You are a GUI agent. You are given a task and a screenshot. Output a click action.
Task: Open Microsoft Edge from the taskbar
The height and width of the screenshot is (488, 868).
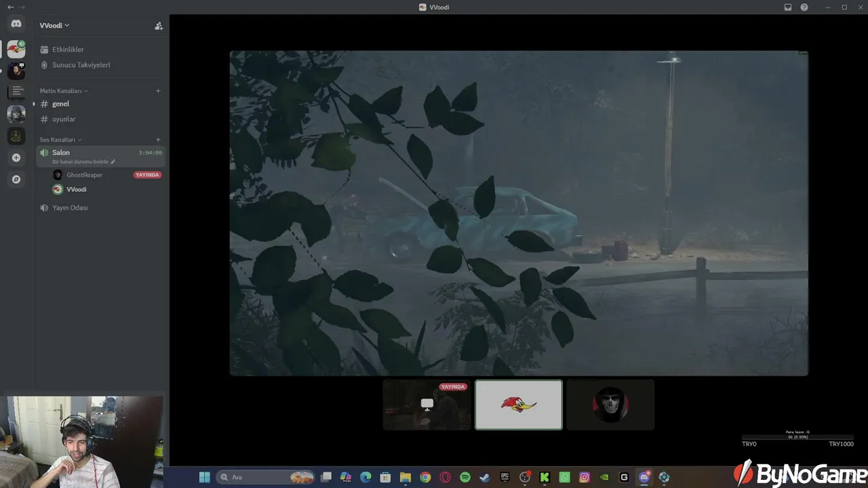pyautogui.click(x=366, y=477)
